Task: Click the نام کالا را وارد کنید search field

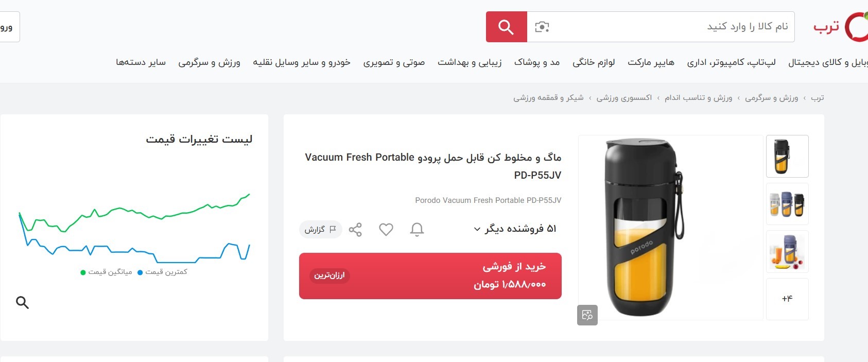Action: tap(669, 27)
